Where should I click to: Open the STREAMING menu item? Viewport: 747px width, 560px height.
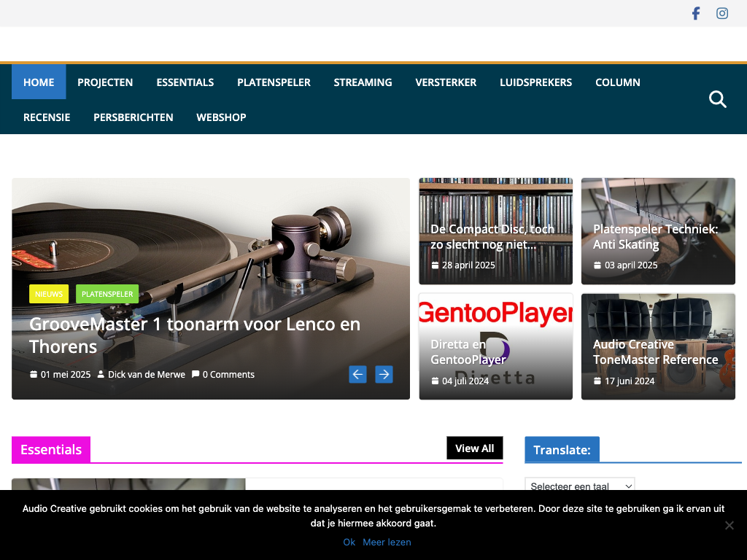(x=363, y=82)
